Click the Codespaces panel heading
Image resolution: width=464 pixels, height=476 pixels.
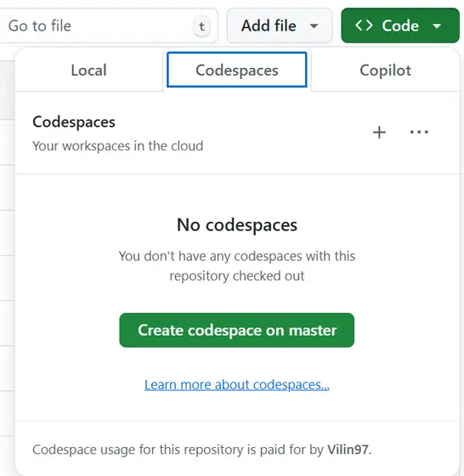(74, 122)
